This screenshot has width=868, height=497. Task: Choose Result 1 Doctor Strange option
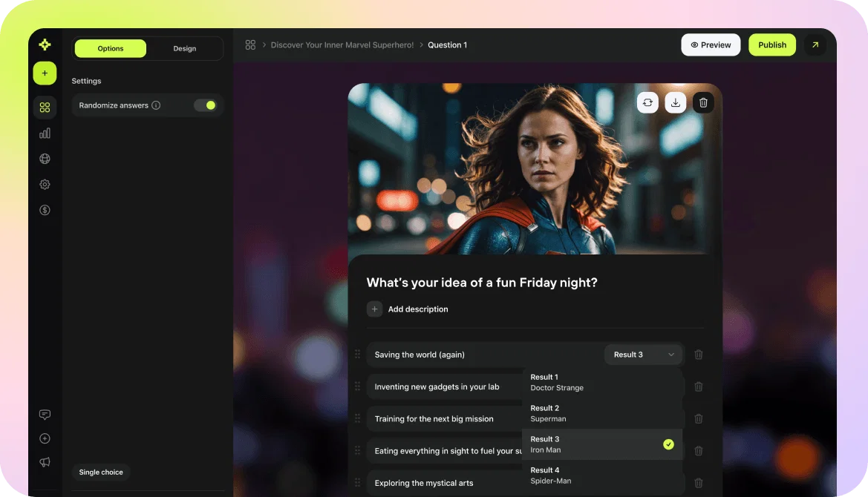pos(601,382)
